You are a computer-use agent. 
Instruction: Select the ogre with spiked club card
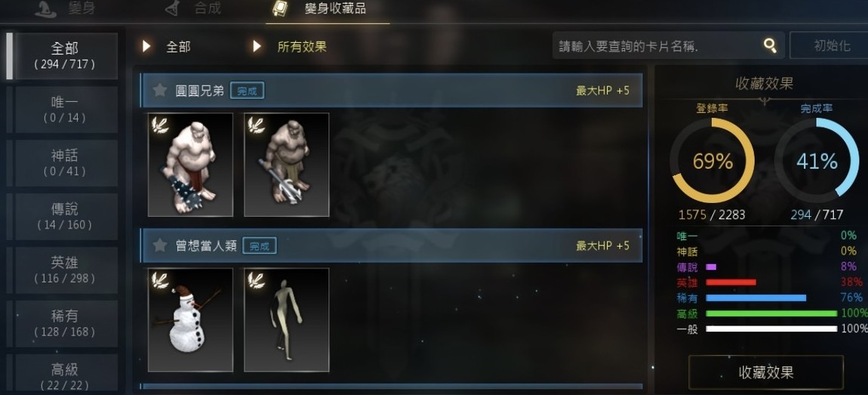[x=190, y=165]
